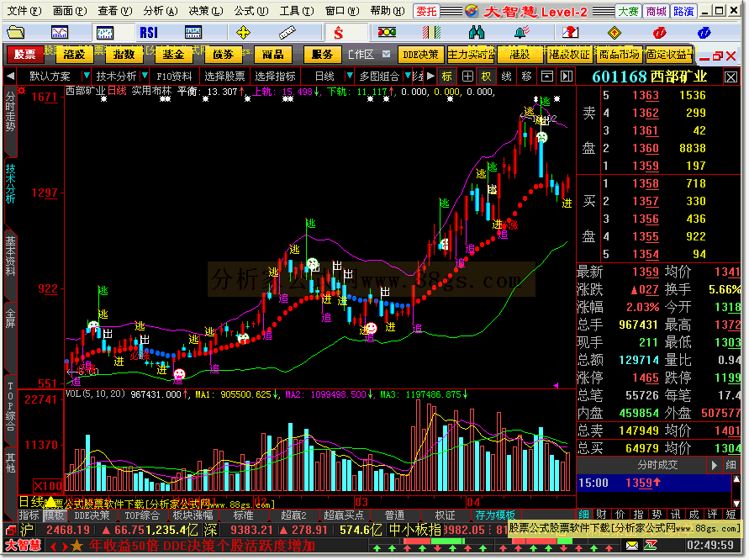Expand the 多图组合 dropdown arrow
The image size is (749, 560).
408,76
